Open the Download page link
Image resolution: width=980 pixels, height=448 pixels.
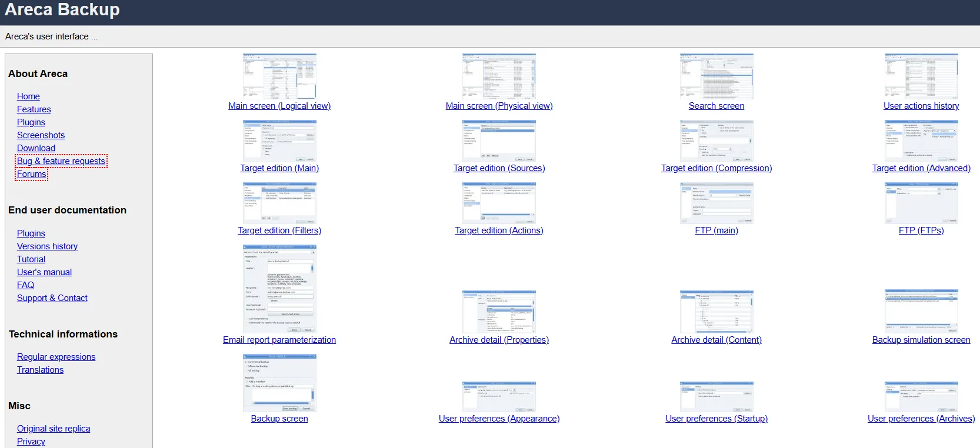(36, 148)
